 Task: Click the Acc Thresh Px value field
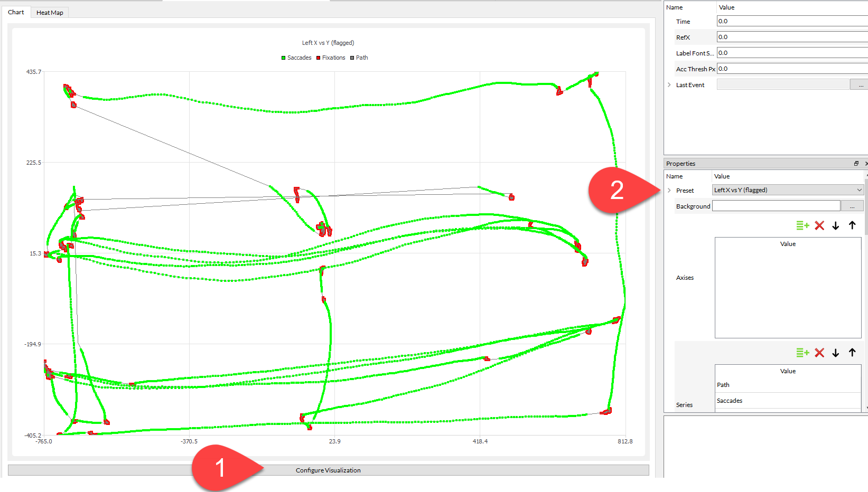791,69
